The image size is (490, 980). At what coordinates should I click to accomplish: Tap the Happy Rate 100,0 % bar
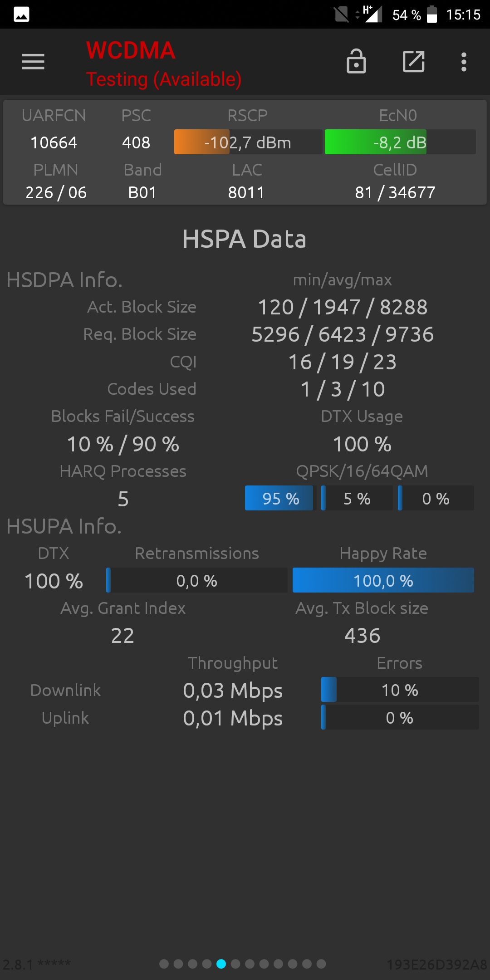point(383,580)
